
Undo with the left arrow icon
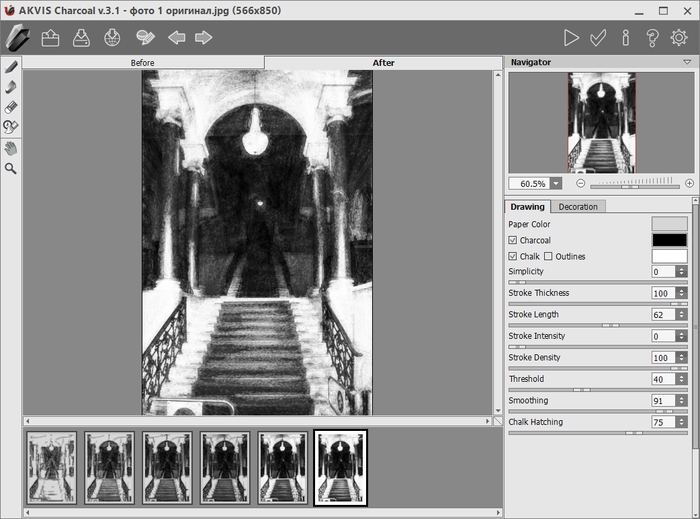click(x=177, y=37)
